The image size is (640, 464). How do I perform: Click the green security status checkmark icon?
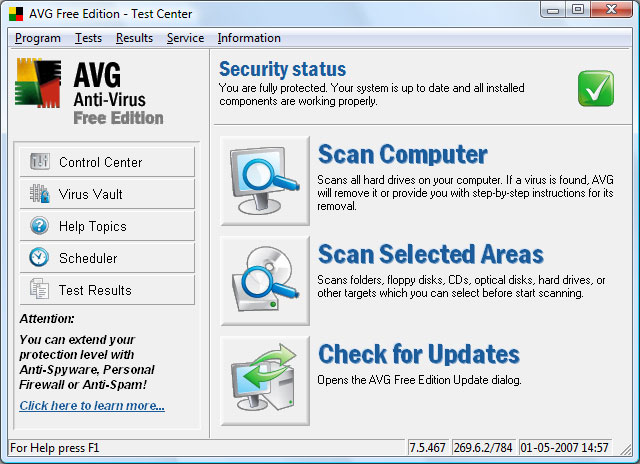(595, 88)
